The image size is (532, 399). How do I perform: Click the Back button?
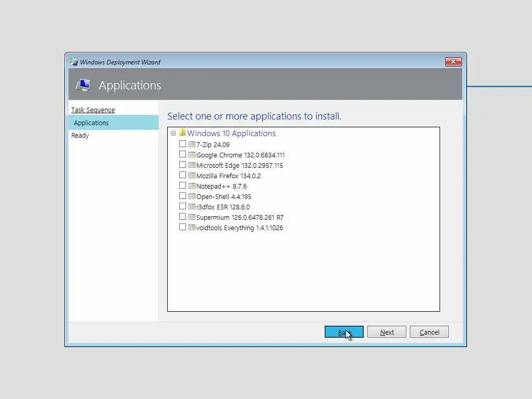click(344, 332)
